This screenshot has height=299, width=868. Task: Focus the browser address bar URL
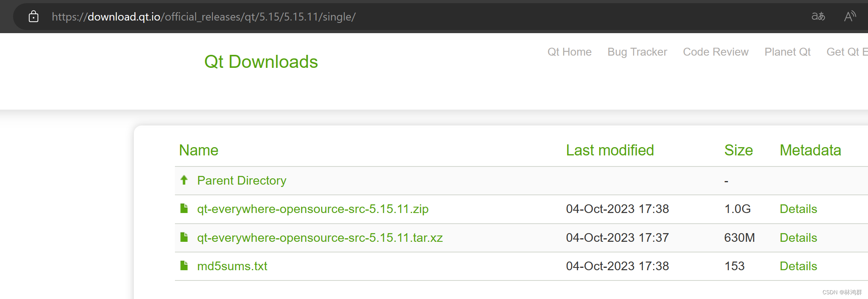203,17
